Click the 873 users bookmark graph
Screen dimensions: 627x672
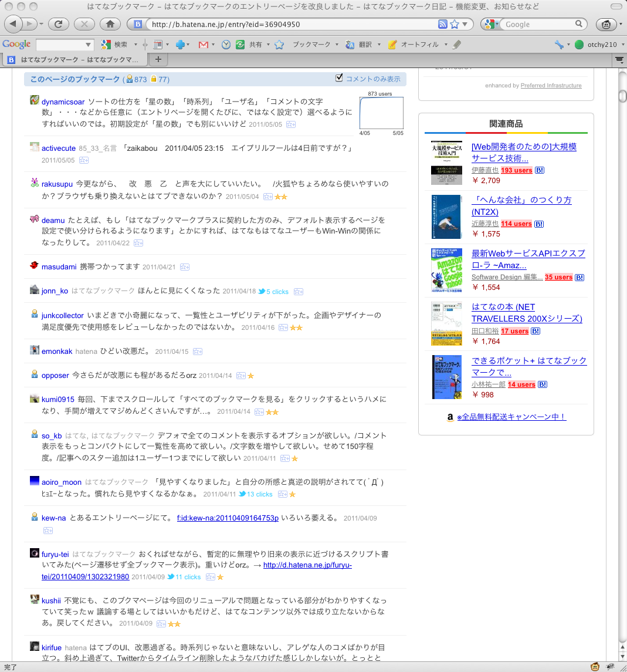pos(382,113)
